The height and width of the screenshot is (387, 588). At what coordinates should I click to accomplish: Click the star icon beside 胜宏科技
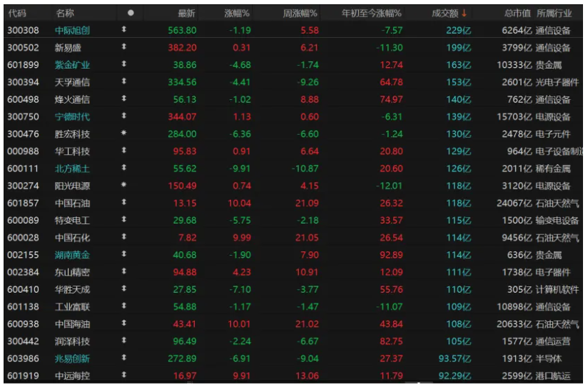coord(125,134)
